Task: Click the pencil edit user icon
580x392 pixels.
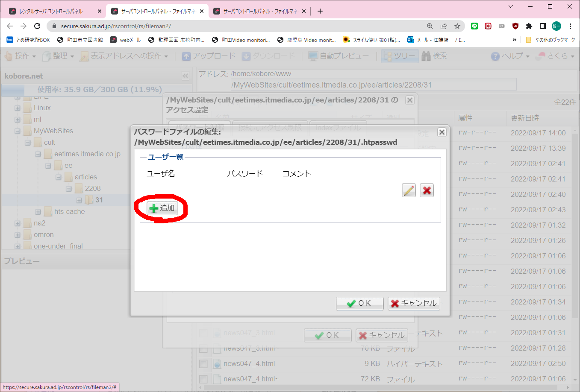Action: (409, 190)
